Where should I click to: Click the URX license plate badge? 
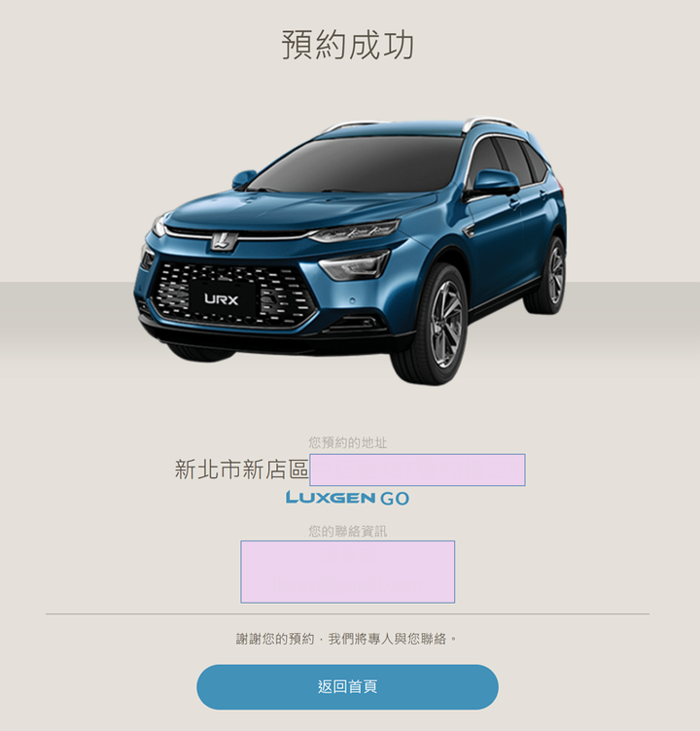pos(222,299)
